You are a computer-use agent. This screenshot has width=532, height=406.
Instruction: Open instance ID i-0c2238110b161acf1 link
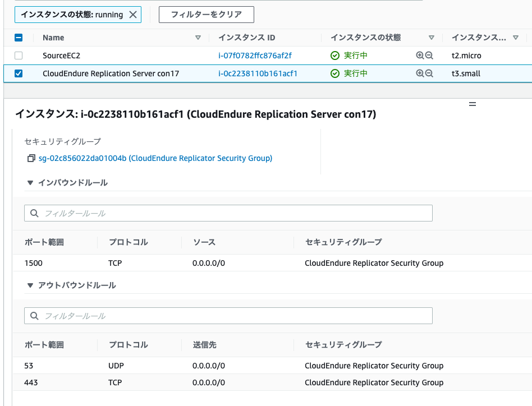click(258, 73)
